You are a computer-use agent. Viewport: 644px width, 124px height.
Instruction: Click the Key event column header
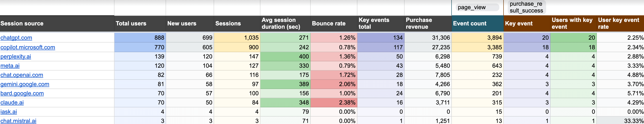527,23
